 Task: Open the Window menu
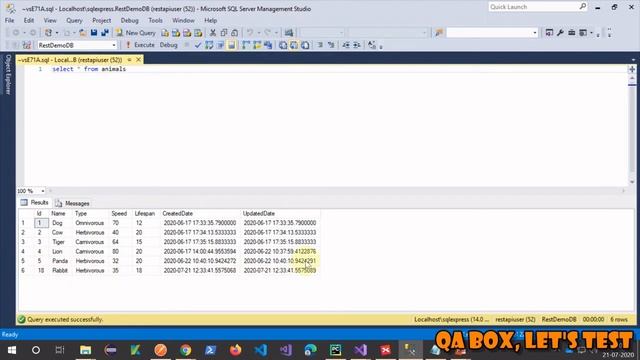183,20
